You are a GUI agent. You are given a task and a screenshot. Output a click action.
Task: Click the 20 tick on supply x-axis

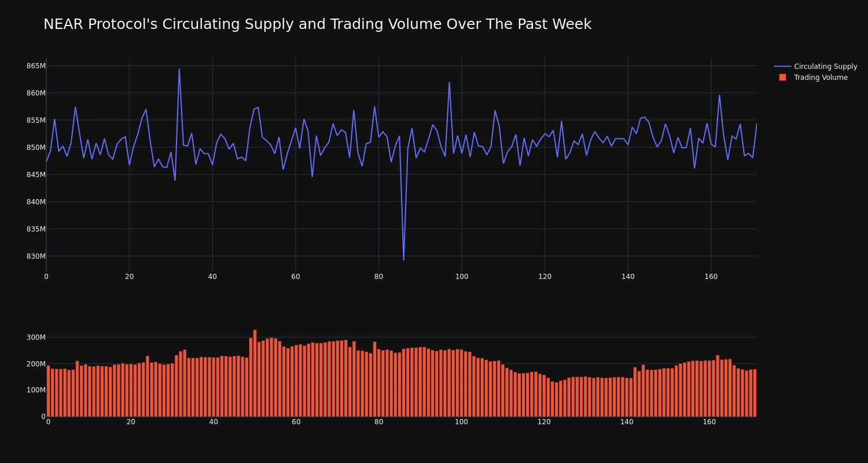tap(129, 277)
